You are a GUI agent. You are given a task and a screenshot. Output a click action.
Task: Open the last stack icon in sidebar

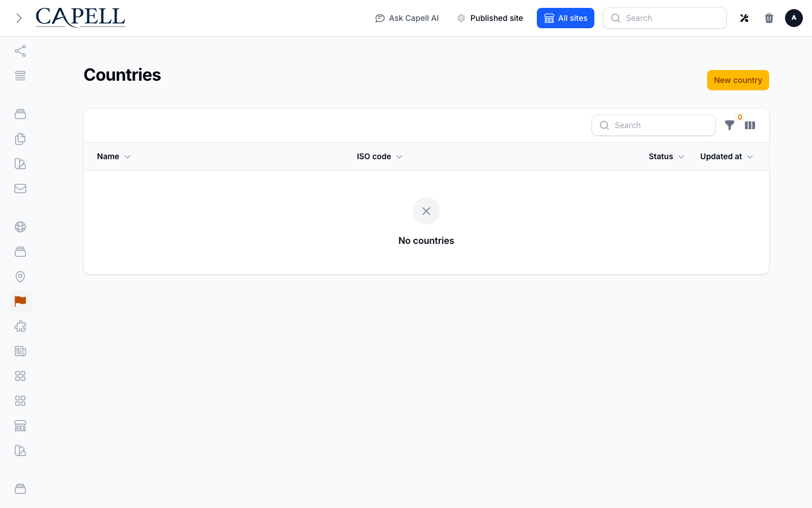[20, 489]
